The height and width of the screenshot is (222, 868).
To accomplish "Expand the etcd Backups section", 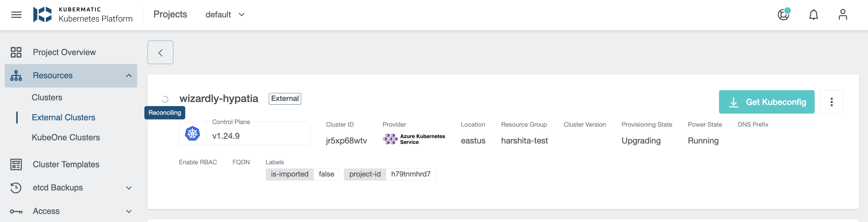I will (129, 188).
